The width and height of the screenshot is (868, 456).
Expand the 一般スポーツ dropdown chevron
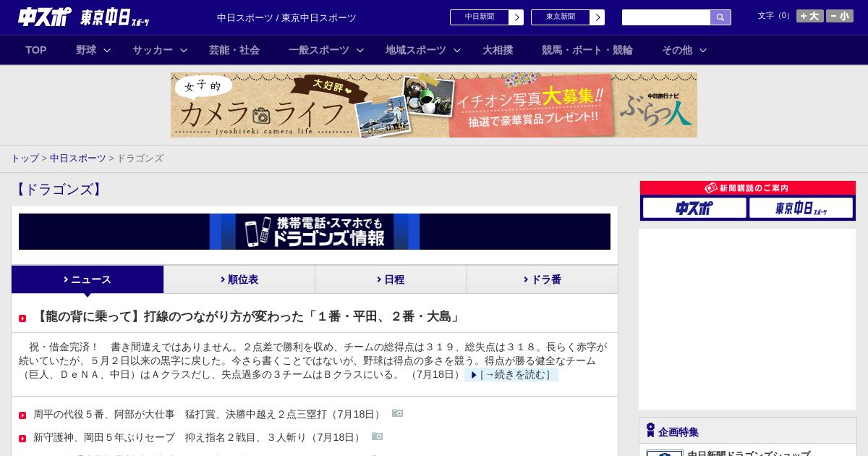tap(360, 51)
